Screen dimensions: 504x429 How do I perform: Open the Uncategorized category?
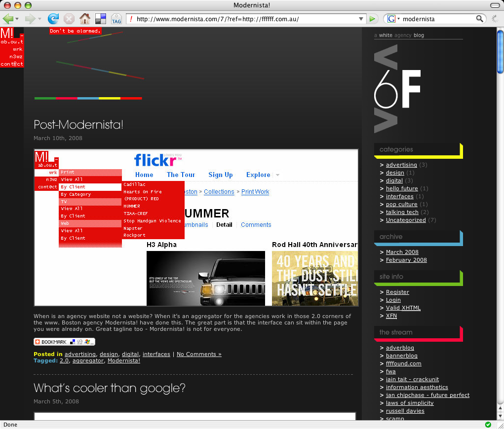click(406, 220)
